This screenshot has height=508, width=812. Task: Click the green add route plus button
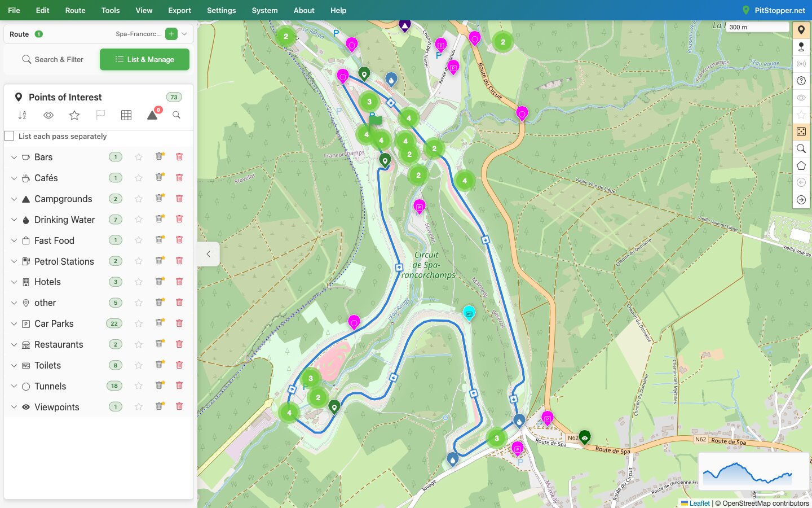pyautogui.click(x=171, y=34)
